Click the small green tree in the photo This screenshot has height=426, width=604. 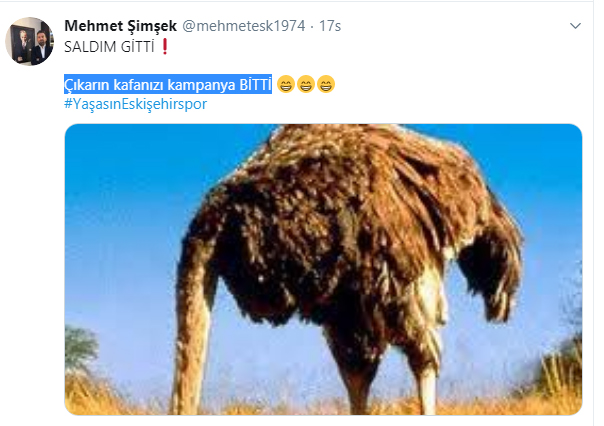tap(81, 346)
